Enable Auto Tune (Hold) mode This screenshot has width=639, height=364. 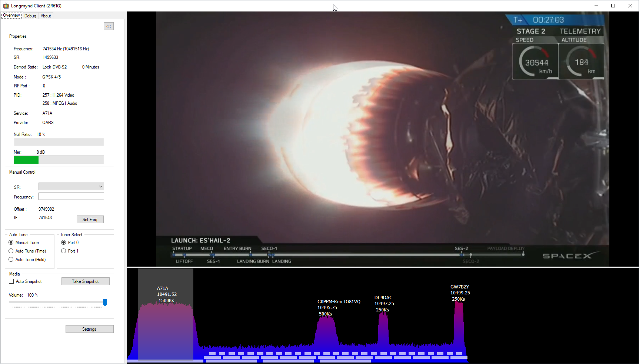pos(11,260)
